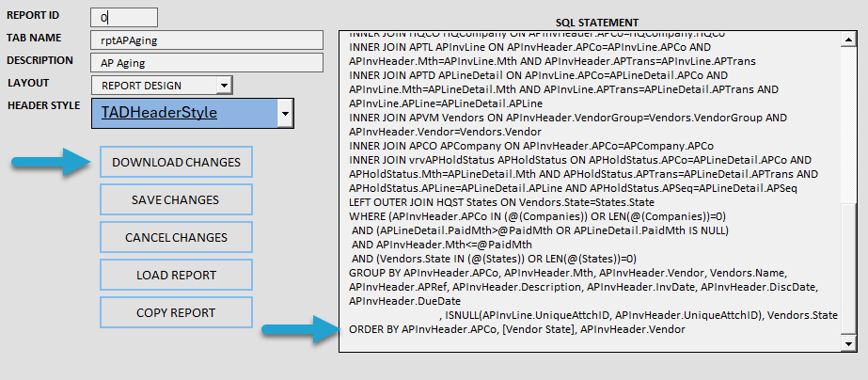The height and width of the screenshot is (380, 868).
Task: Click the CANCEL CHANGES button
Action: pyautogui.click(x=176, y=237)
